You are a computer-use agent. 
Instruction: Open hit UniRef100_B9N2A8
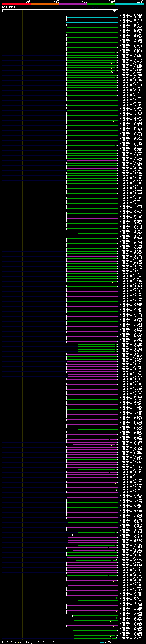coord(131,27)
